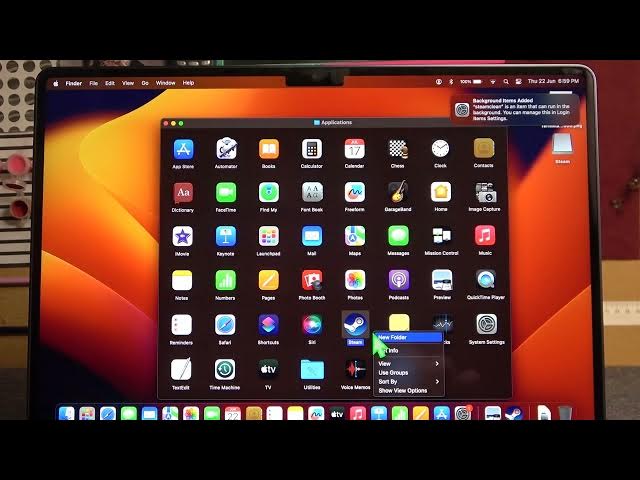Open Music from the Dock

[358, 413]
